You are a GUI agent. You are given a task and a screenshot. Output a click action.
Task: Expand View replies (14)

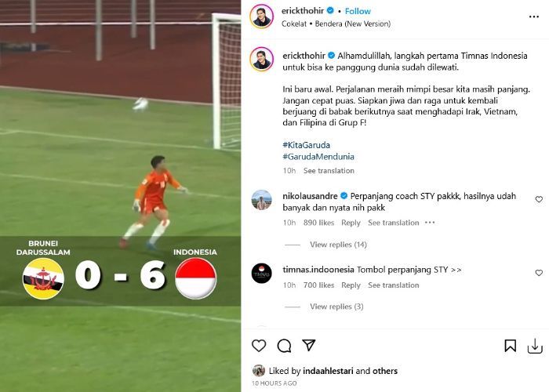point(338,245)
